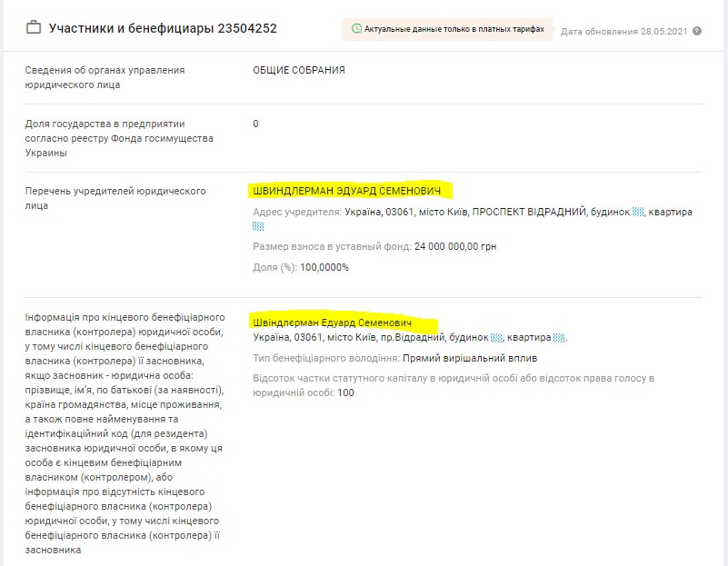728x566 pixels.
Task: Click the help question mark icon
Action: pos(697,31)
